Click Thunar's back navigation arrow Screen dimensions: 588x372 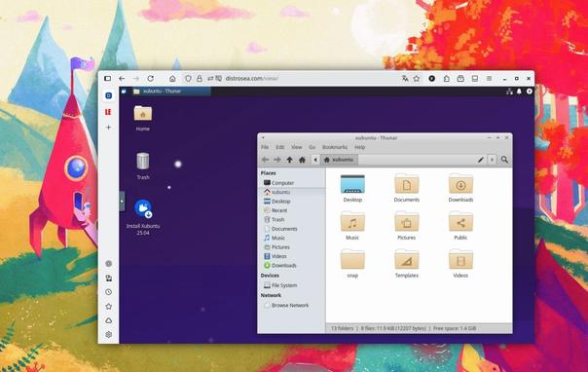pos(265,160)
